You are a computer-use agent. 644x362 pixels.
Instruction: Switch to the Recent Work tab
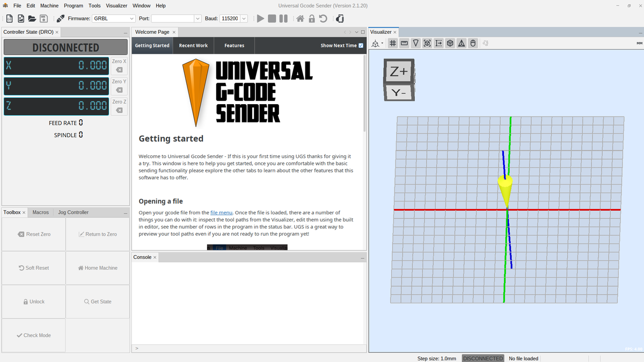[x=193, y=46]
